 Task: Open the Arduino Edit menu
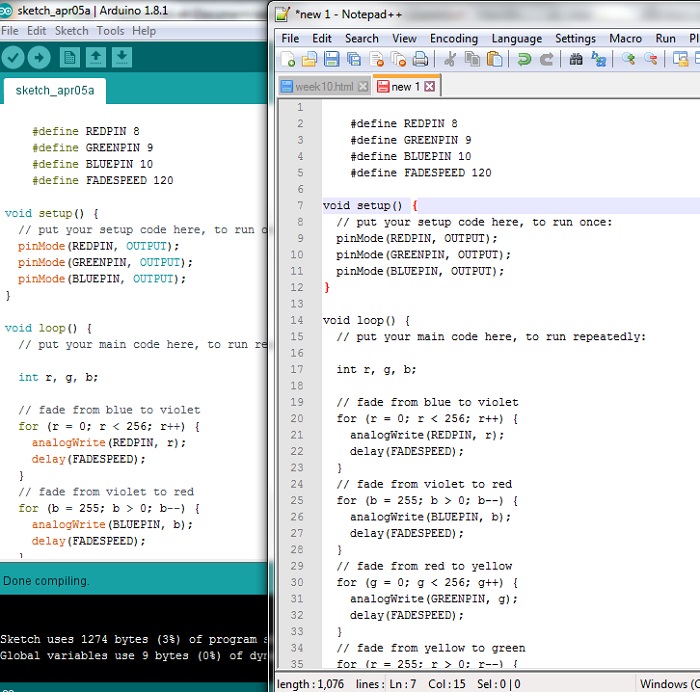point(37,31)
